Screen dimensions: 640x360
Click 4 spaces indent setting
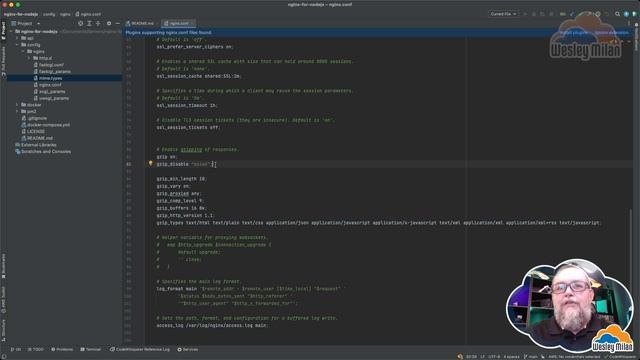click(511, 357)
